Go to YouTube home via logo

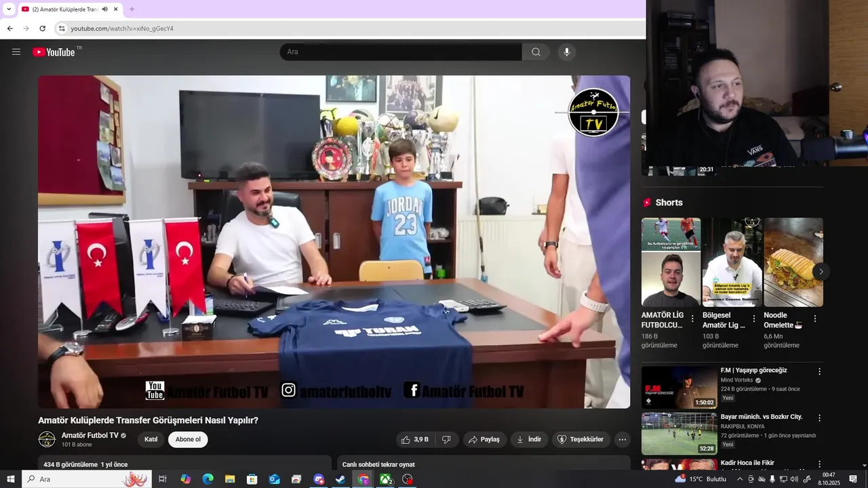point(54,52)
